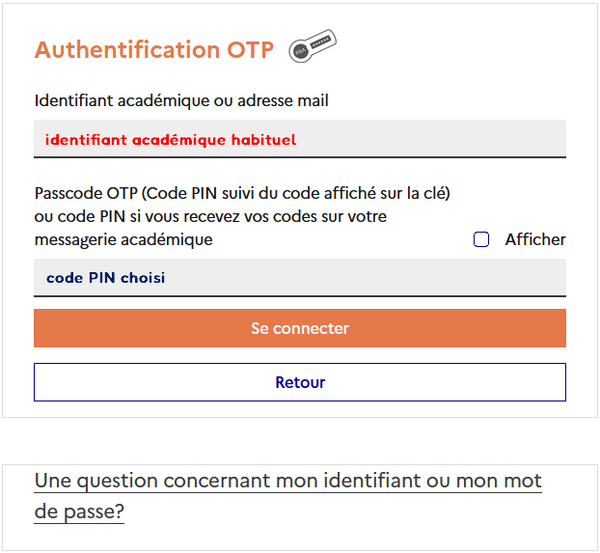The height and width of the screenshot is (553, 600).
Task: Click the Afficher label text
Action: click(x=535, y=240)
